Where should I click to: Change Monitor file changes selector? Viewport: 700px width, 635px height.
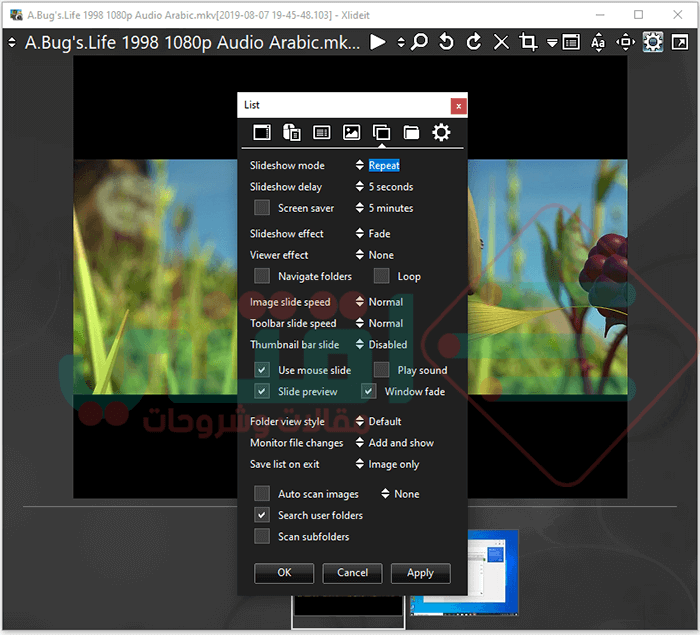click(359, 443)
